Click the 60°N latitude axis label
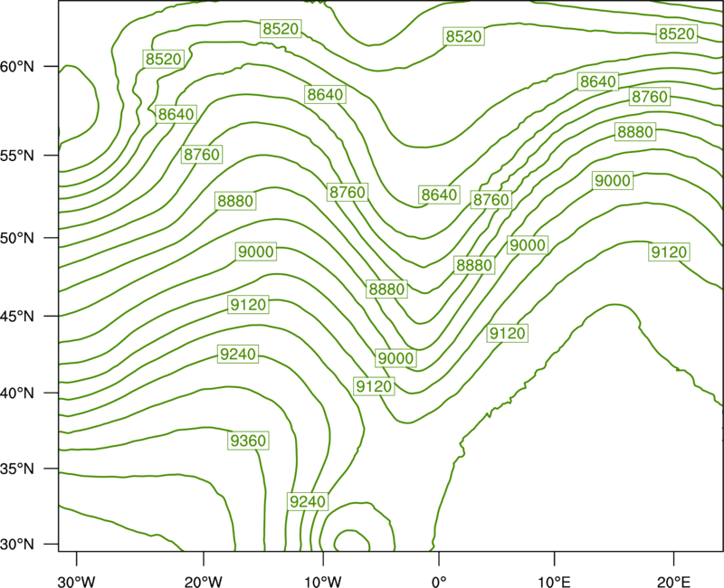724x588 pixels. pyautogui.click(x=17, y=67)
